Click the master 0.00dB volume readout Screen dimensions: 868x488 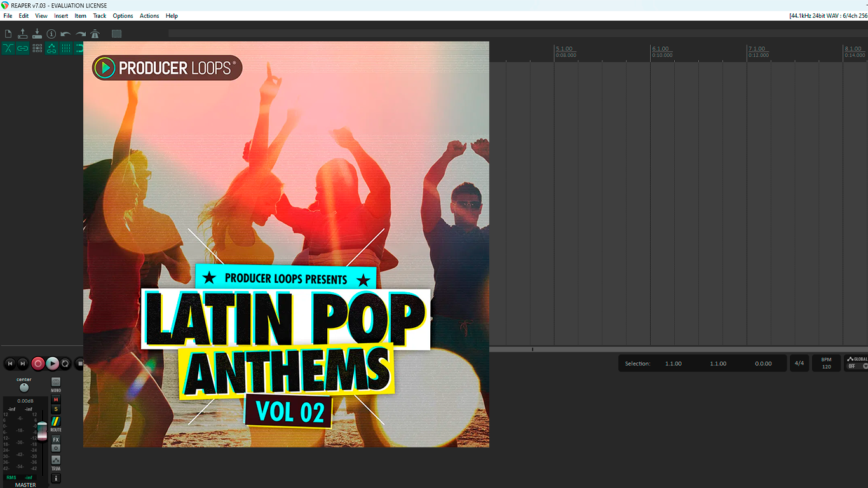(x=25, y=401)
